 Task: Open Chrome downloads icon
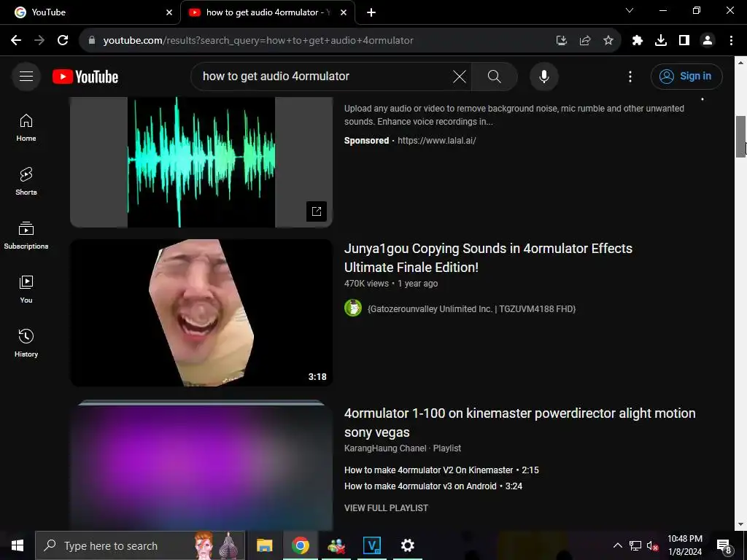(x=660, y=41)
